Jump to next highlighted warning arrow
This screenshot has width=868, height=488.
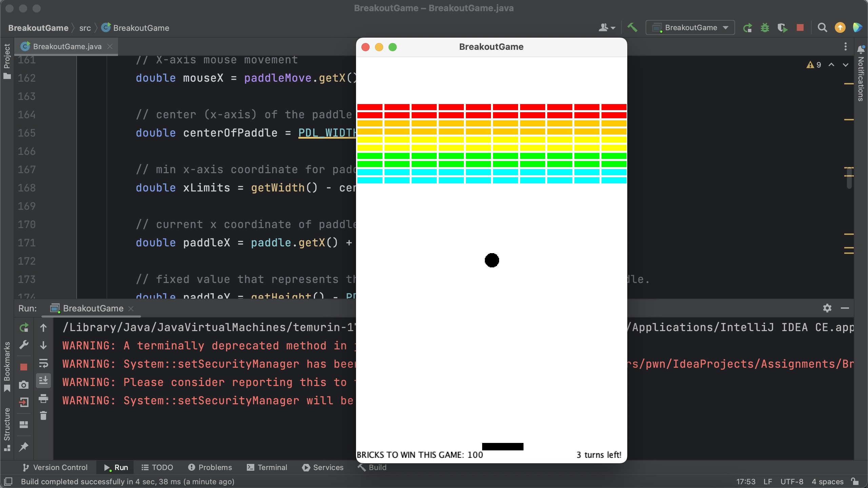coord(845,65)
